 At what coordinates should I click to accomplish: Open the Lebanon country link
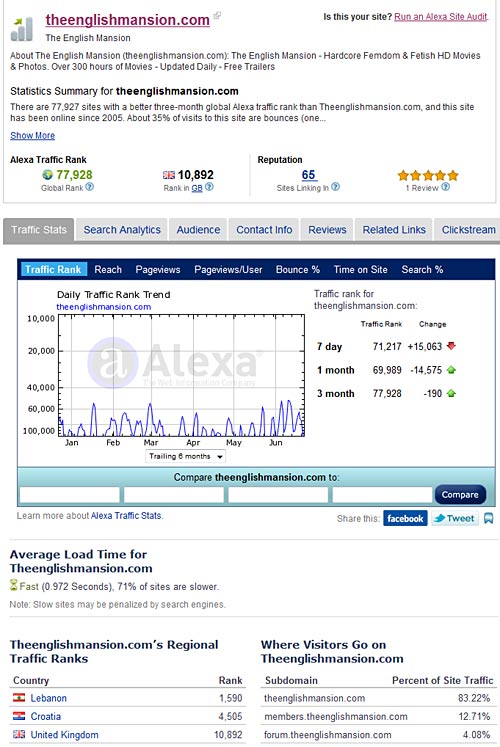click(x=49, y=698)
